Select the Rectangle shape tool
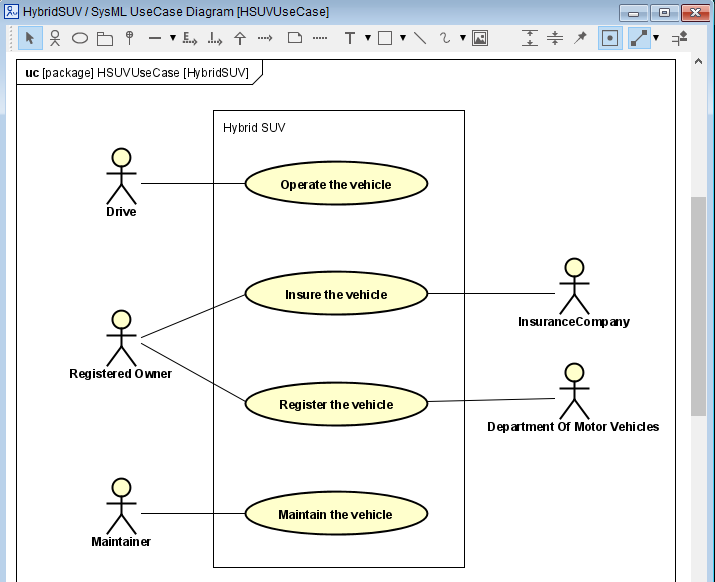Image resolution: width=715 pixels, height=582 pixels. click(385, 38)
